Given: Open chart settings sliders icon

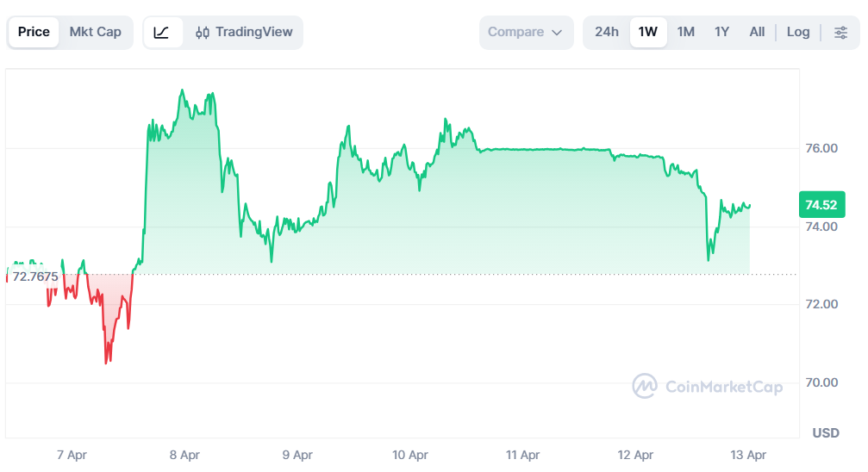Looking at the screenshot, I should click(840, 32).
